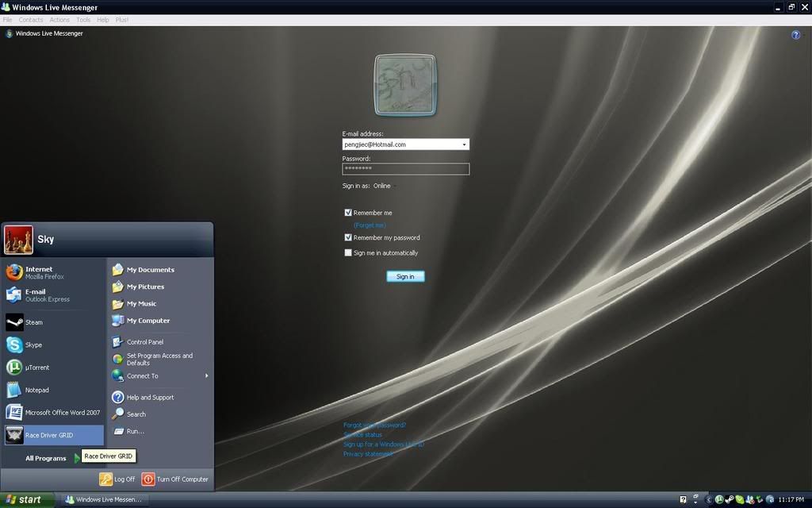Click the Messenger help question-mark icon
Viewport: 812px width, 508px height.
(x=795, y=35)
